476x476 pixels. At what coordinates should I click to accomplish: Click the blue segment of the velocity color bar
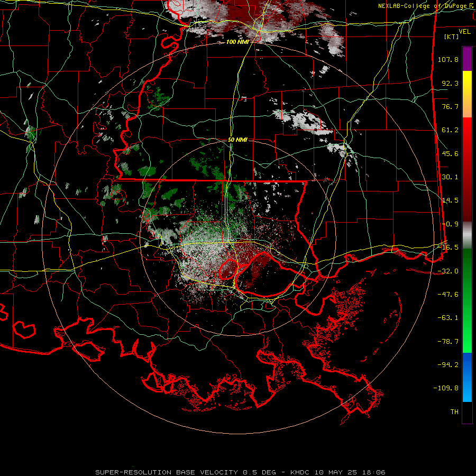[467, 377]
